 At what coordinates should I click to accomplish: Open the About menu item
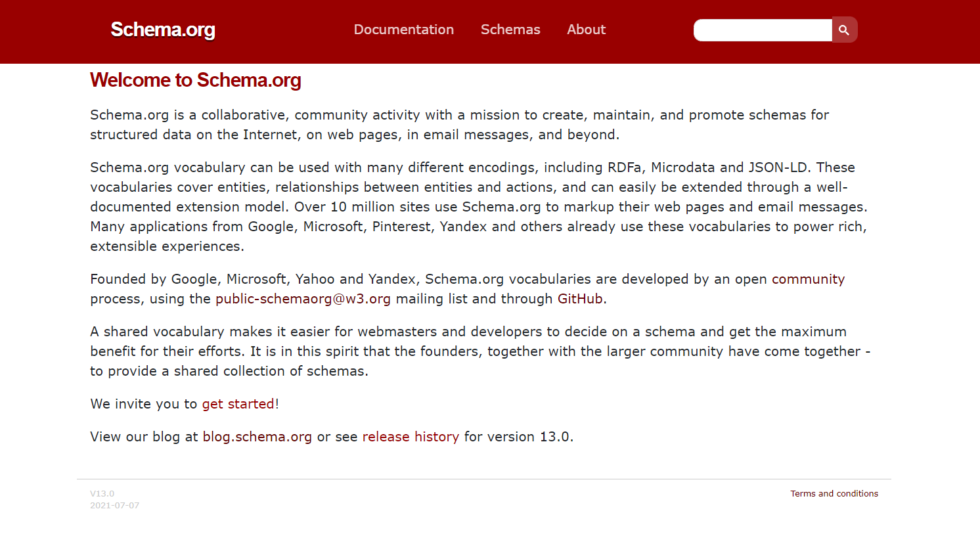point(587,30)
